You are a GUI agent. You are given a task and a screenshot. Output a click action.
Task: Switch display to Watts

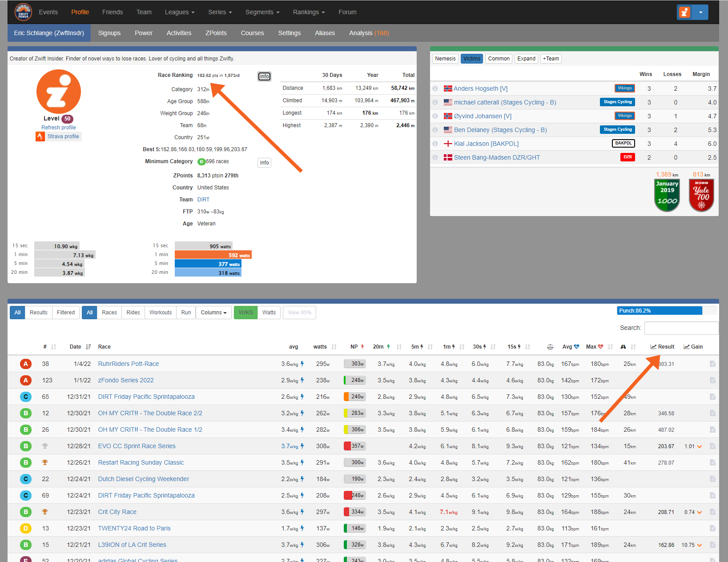(x=269, y=313)
